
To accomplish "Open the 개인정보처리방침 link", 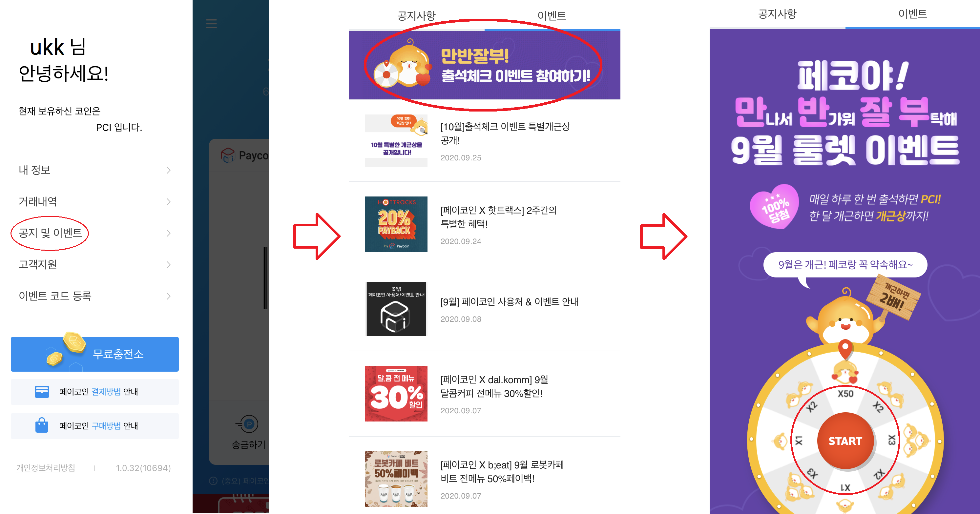I will pyautogui.click(x=46, y=467).
